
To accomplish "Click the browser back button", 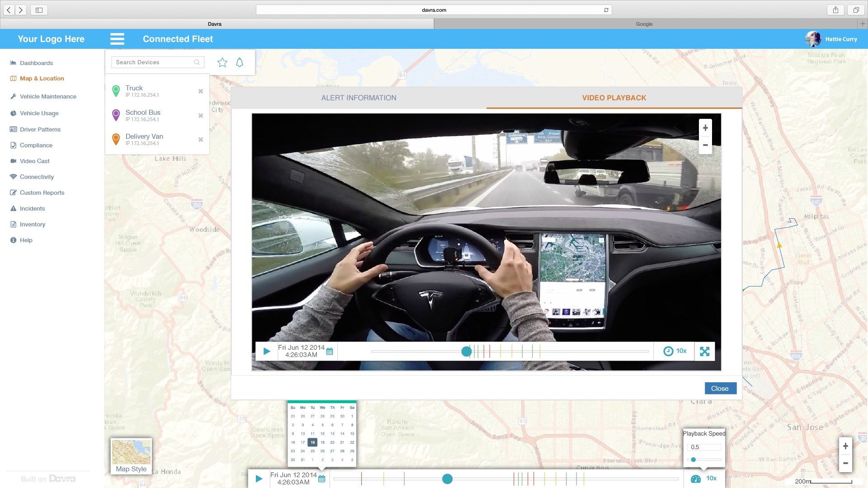I will pos(9,9).
